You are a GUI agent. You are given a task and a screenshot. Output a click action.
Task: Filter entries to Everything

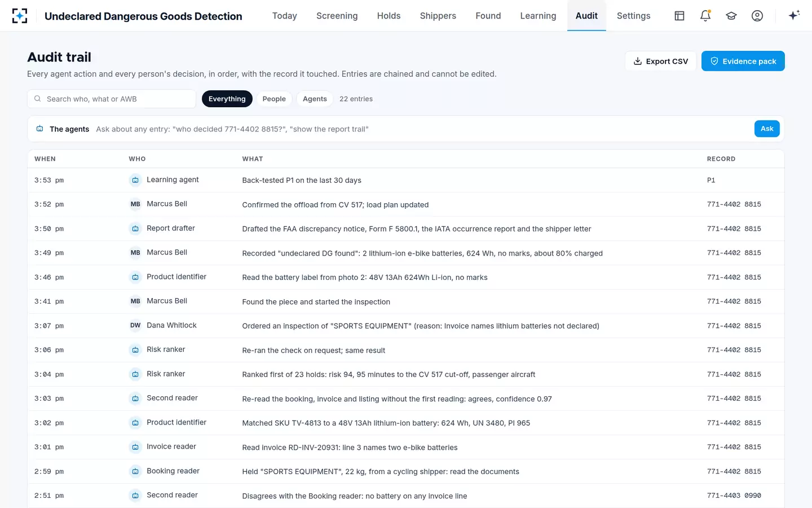point(227,99)
